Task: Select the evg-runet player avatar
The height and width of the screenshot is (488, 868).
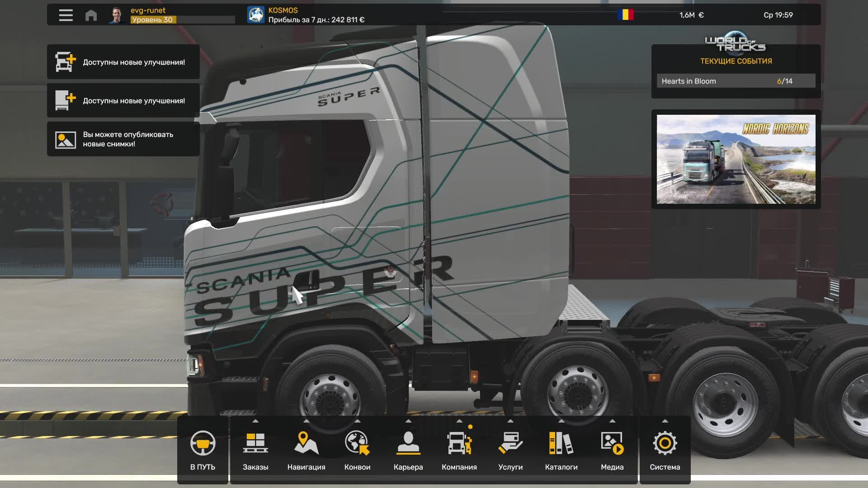Action: click(x=116, y=15)
